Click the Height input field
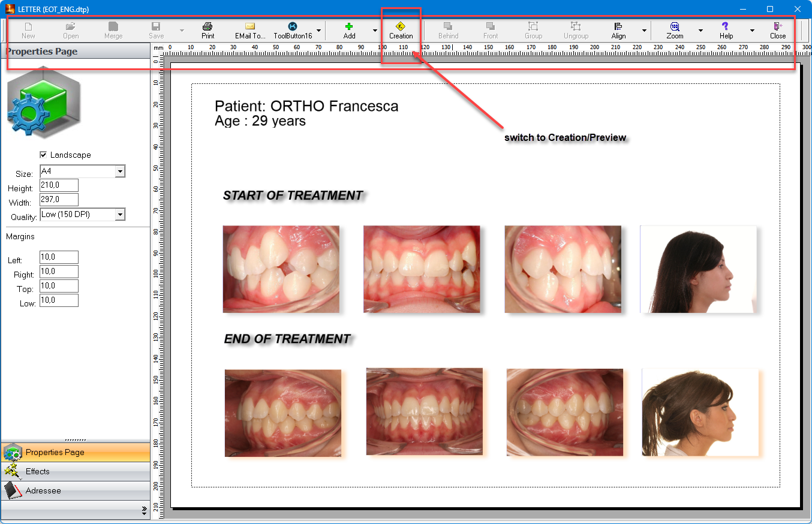Viewport: 812px width, 524px height. pos(59,186)
